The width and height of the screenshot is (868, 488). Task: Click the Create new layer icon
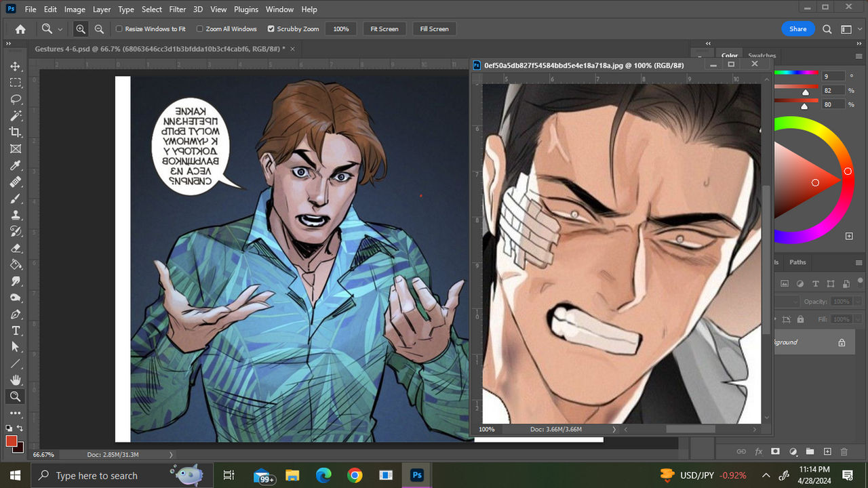click(827, 451)
